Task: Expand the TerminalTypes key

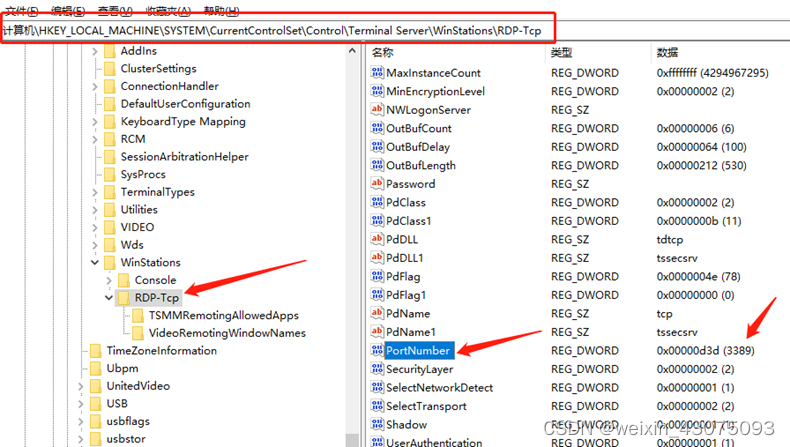Action: pos(95,192)
